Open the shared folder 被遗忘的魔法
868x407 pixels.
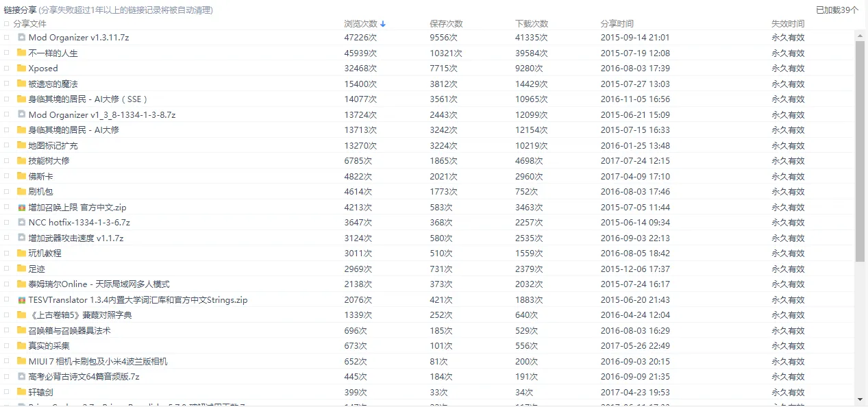(x=53, y=84)
